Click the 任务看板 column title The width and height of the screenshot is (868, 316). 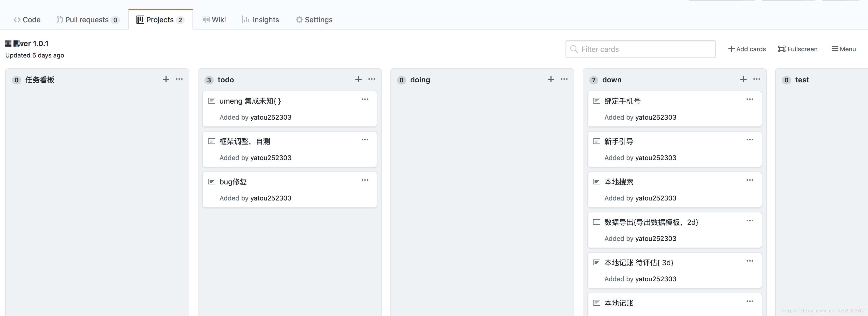point(40,80)
